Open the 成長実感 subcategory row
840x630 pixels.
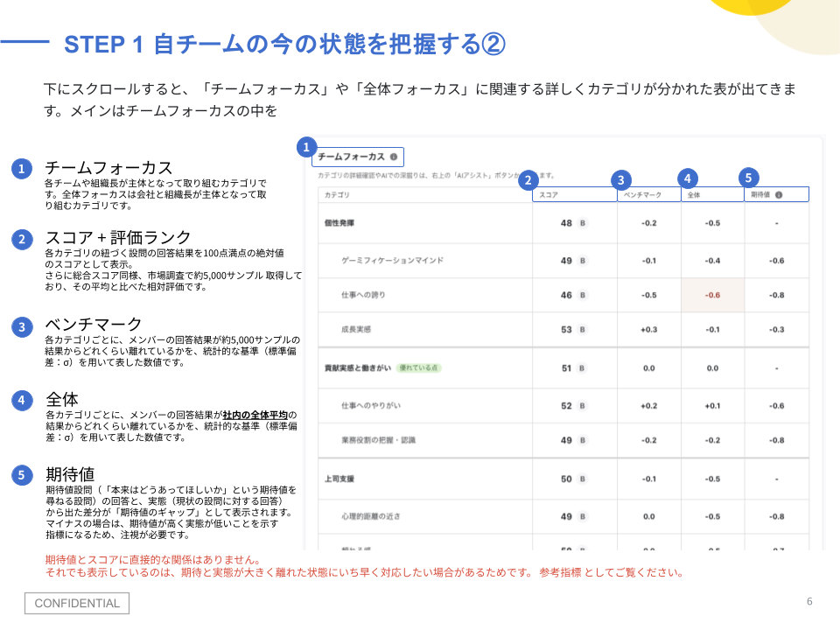point(563,330)
